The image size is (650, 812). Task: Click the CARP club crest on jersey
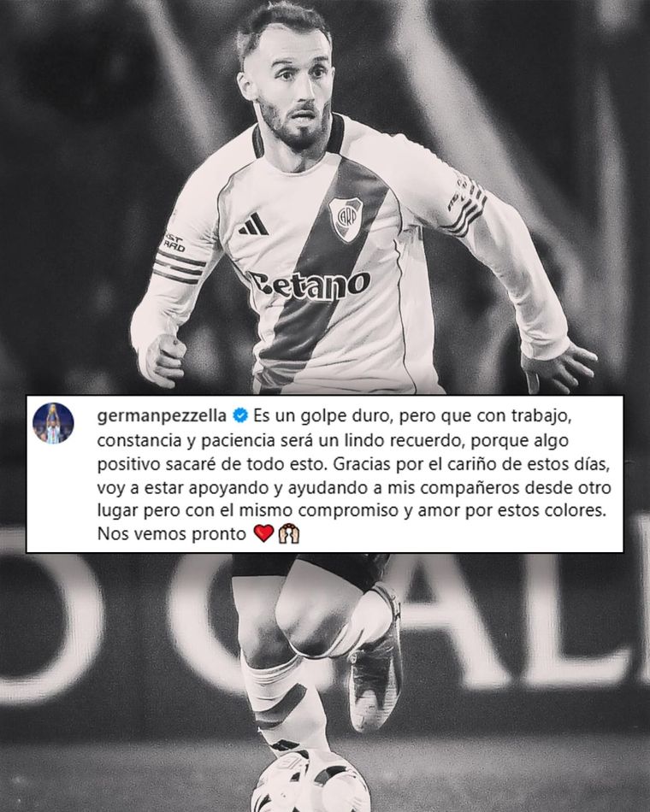click(x=346, y=219)
